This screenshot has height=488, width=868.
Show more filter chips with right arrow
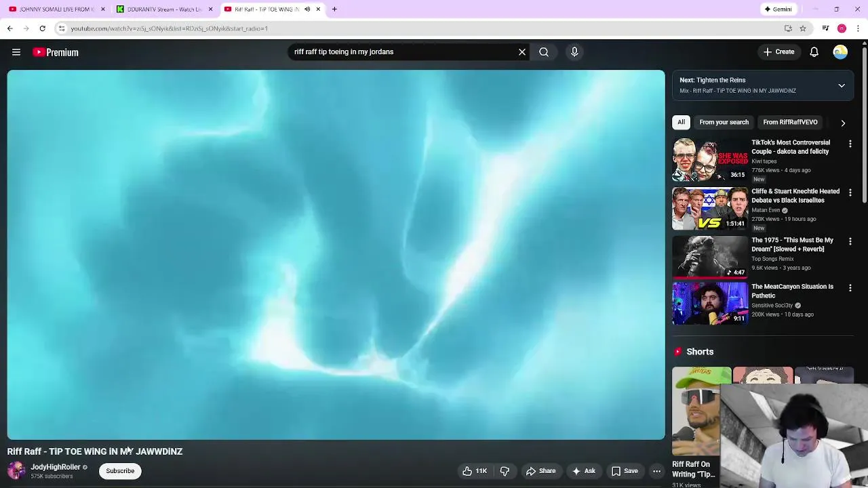[843, 123]
